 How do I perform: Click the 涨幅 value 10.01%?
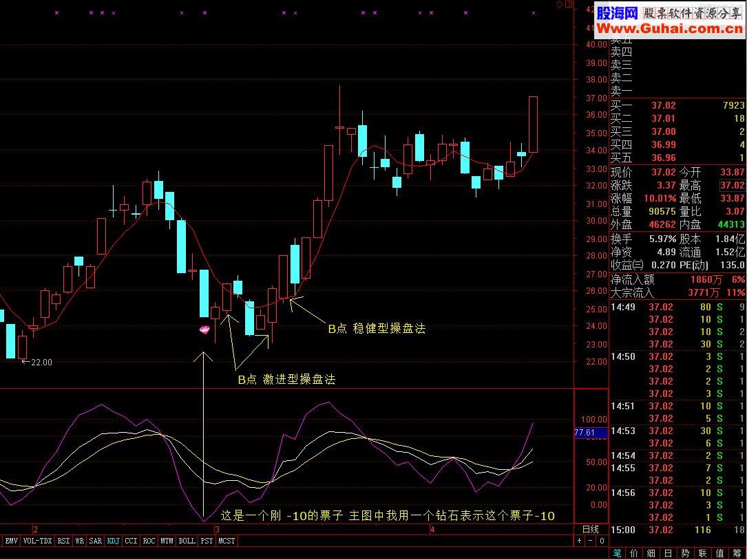(x=660, y=198)
